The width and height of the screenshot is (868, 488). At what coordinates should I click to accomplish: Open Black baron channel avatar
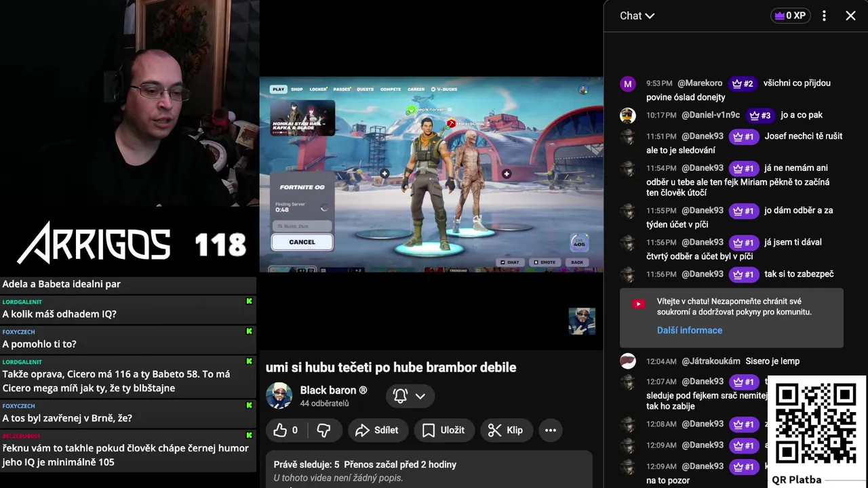tap(279, 396)
